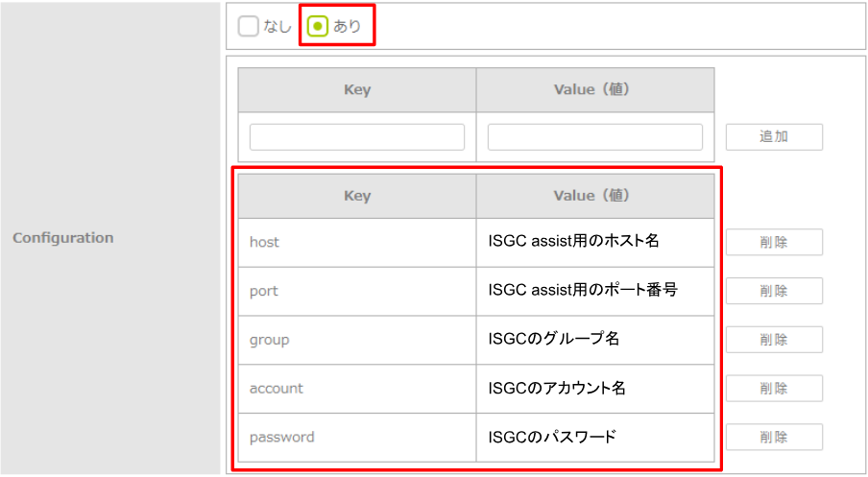Click the ISGCのパスワード value cell

pos(594,438)
